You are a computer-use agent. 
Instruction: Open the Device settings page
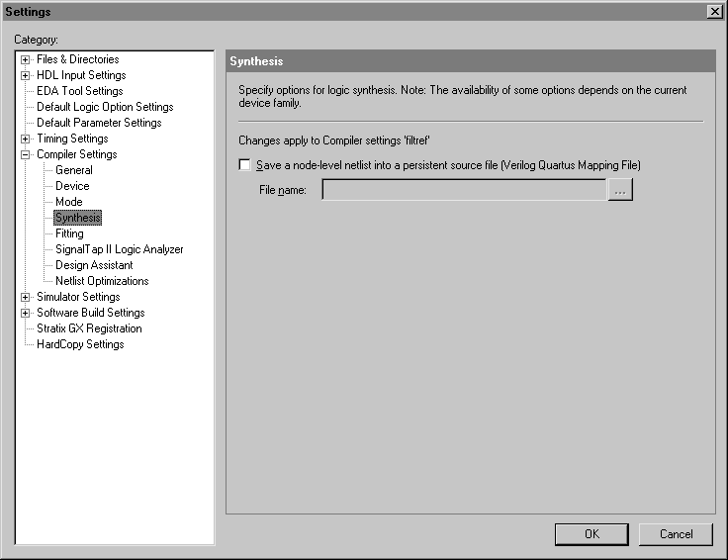72,186
